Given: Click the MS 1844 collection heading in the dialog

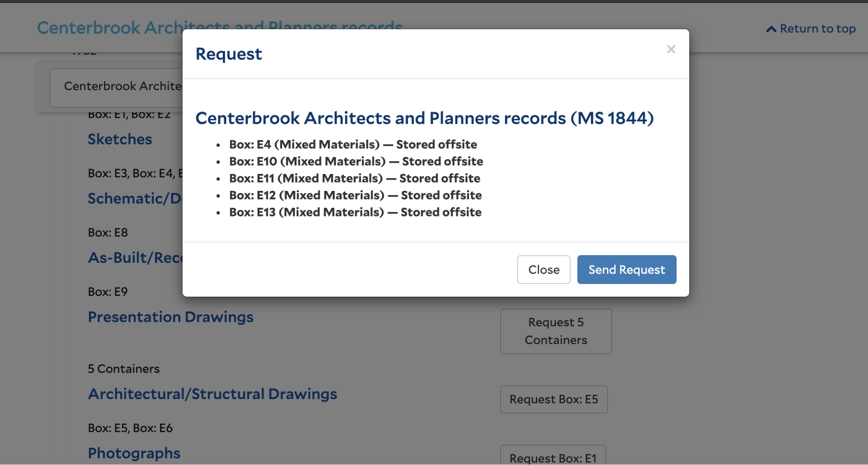Looking at the screenshot, I should (x=424, y=118).
